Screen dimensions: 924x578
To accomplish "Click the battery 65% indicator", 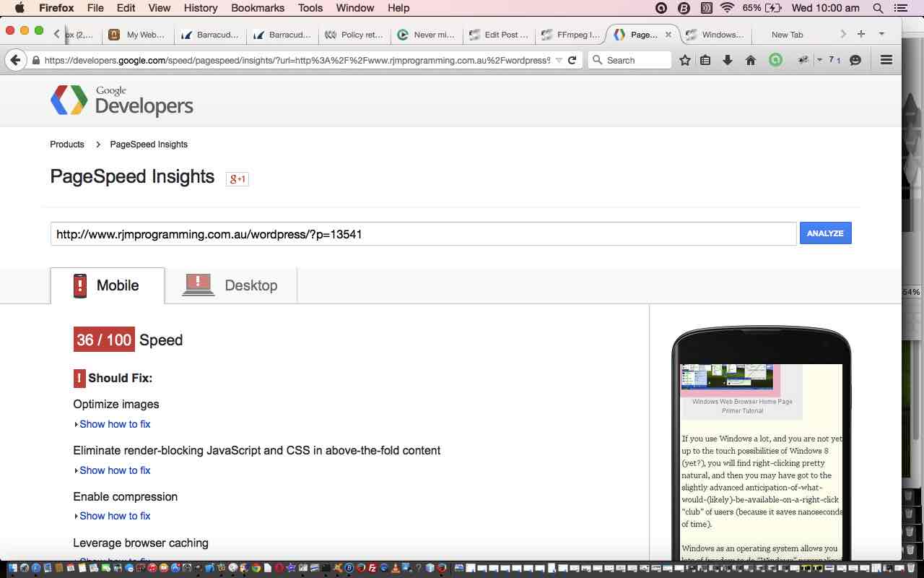I will 762,8.
